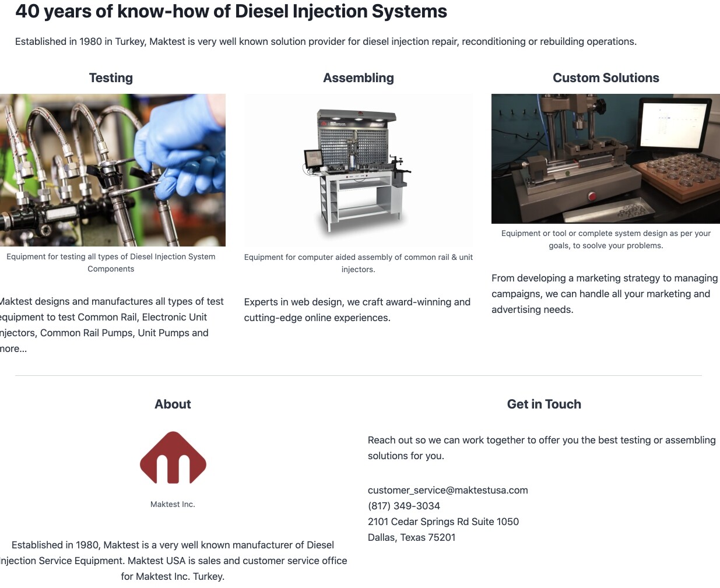Image resolution: width=720 pixels, height=588 pixels.
Task: Click the 'Dallas, Texas 75201' line
Action: point(412,537)
